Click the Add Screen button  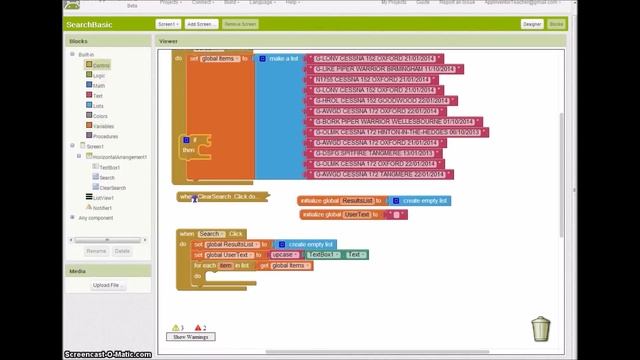point(201,24)
